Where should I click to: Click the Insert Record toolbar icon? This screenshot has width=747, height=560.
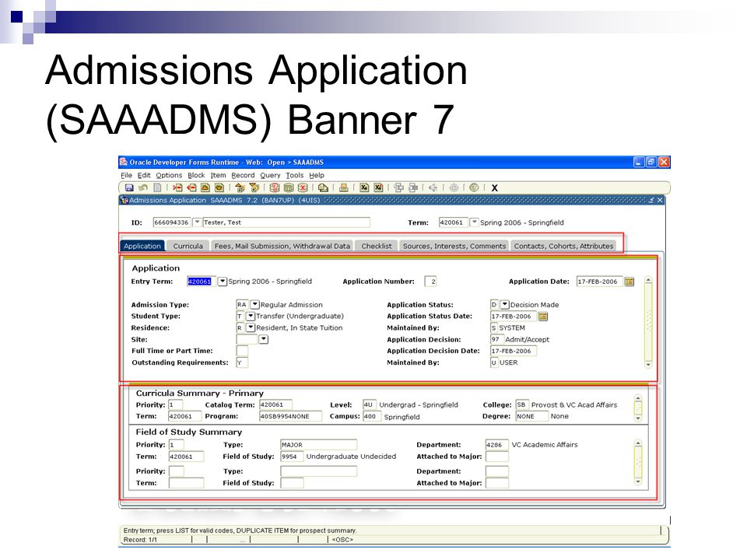(177, 187)
